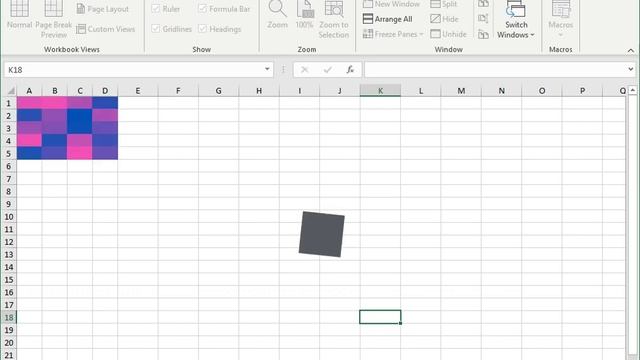Image resolution: width=640 pixels, height=360 pixels.
Task: Collapse the ribbon with the chevron
Action: coord(631,50)
